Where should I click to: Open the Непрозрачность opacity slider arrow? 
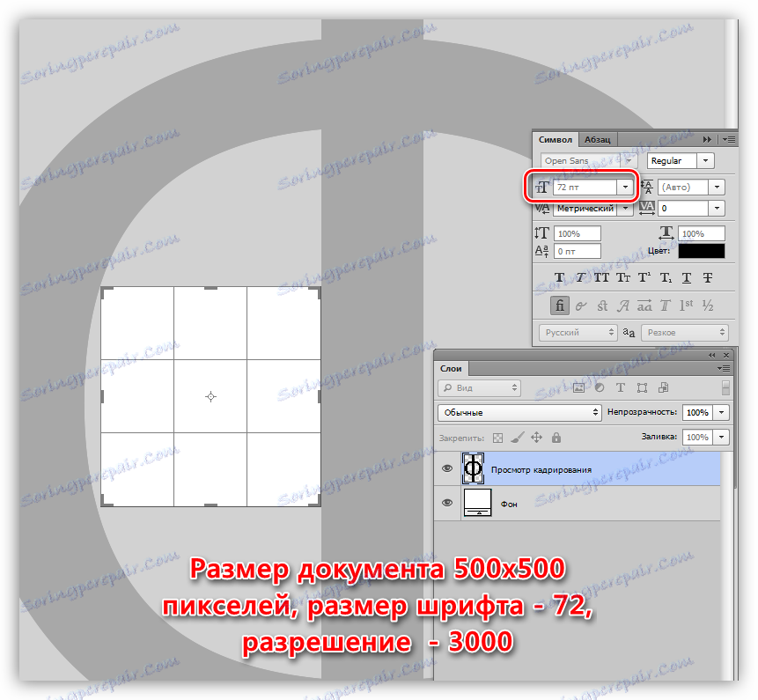(x=722, y=412)
